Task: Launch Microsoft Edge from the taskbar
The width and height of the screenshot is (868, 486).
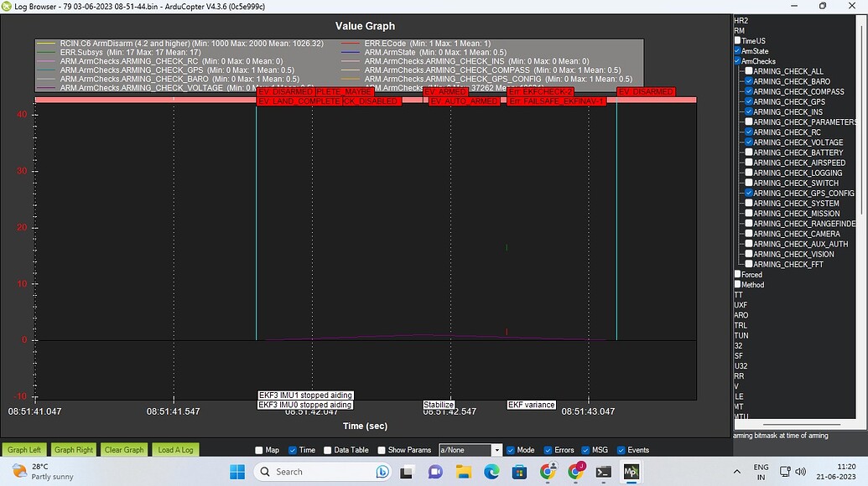Action: point(491,471)
